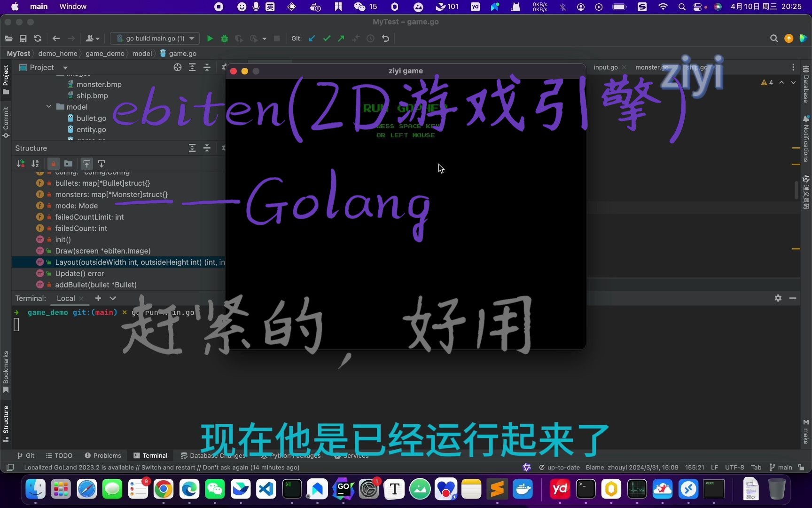Stop the running process
This screenshot has width=812, height=508.
coord(277,39)
